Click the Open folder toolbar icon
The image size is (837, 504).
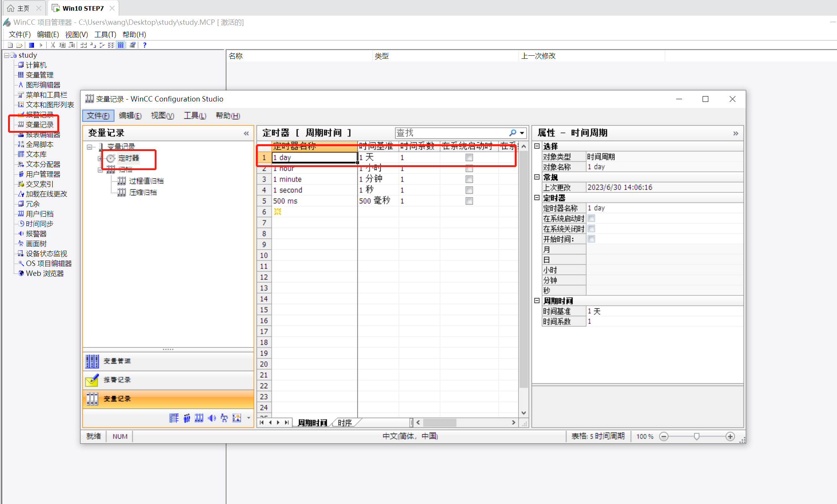coord(19,45)
